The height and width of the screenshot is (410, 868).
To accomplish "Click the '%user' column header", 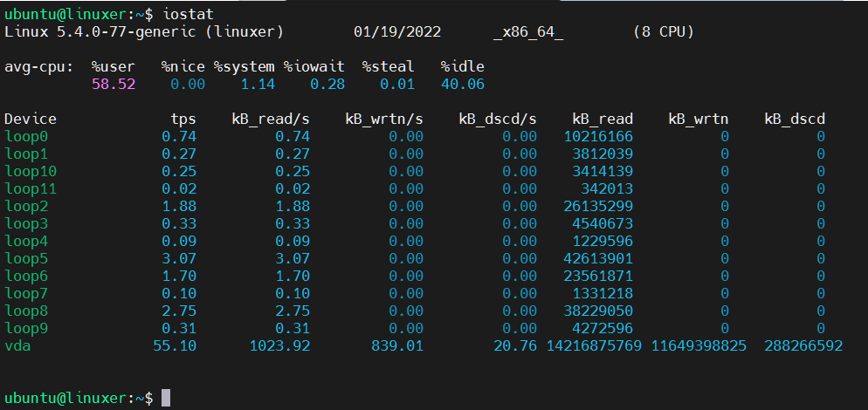I will click(114, 67).
